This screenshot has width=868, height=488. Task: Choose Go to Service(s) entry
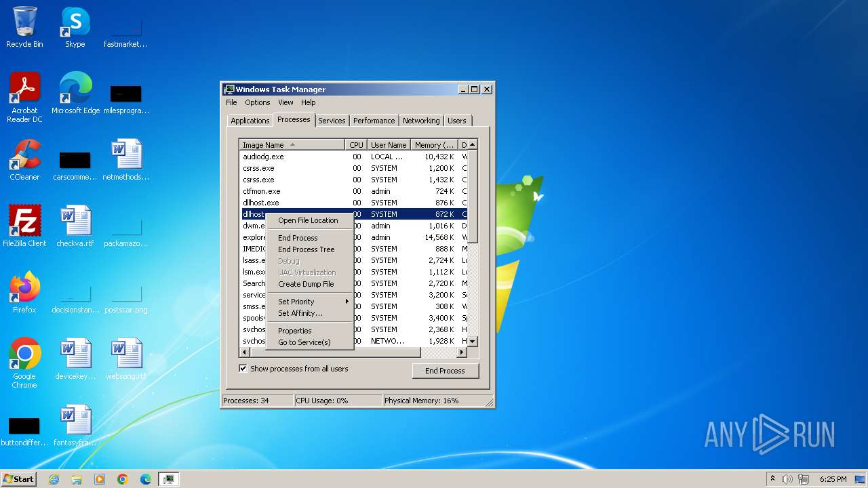point(310,342)
